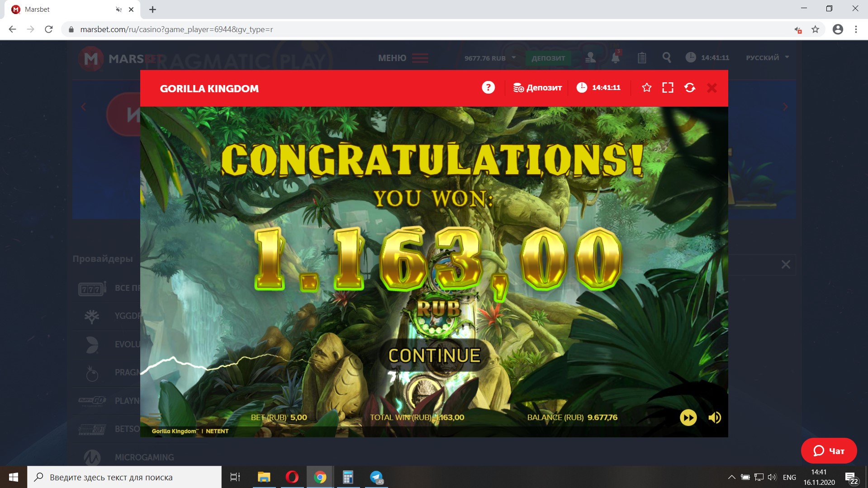The height and width of the screenshot is (488, 868).
Task: Click the address bar URL
Action: point(176,29)
